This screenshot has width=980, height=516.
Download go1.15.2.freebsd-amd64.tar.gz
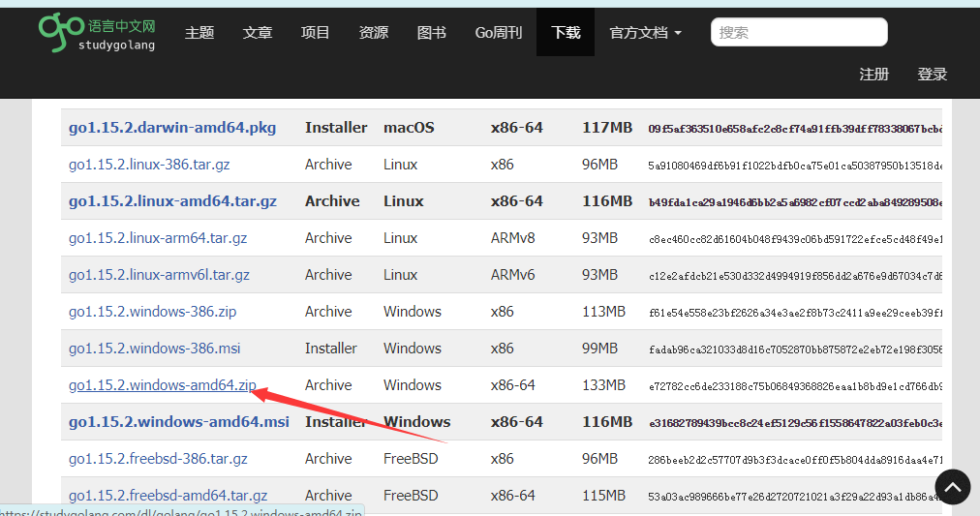pos(168,496)
